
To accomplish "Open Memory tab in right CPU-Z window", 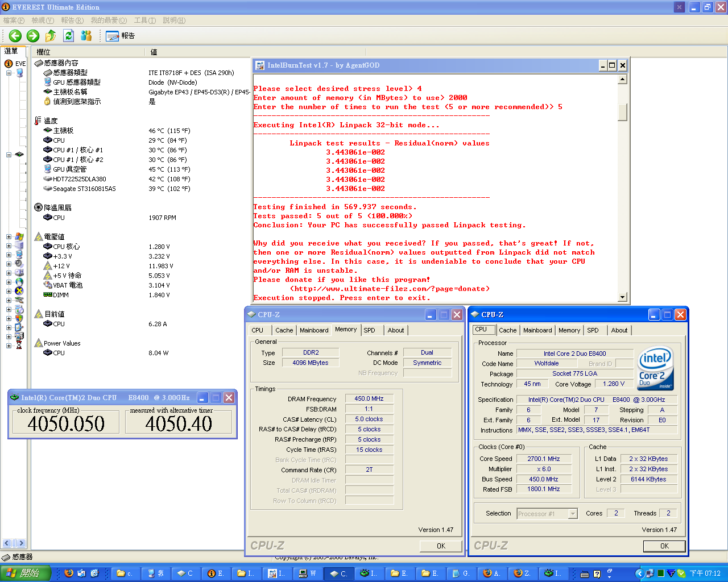I will (569, 330).
